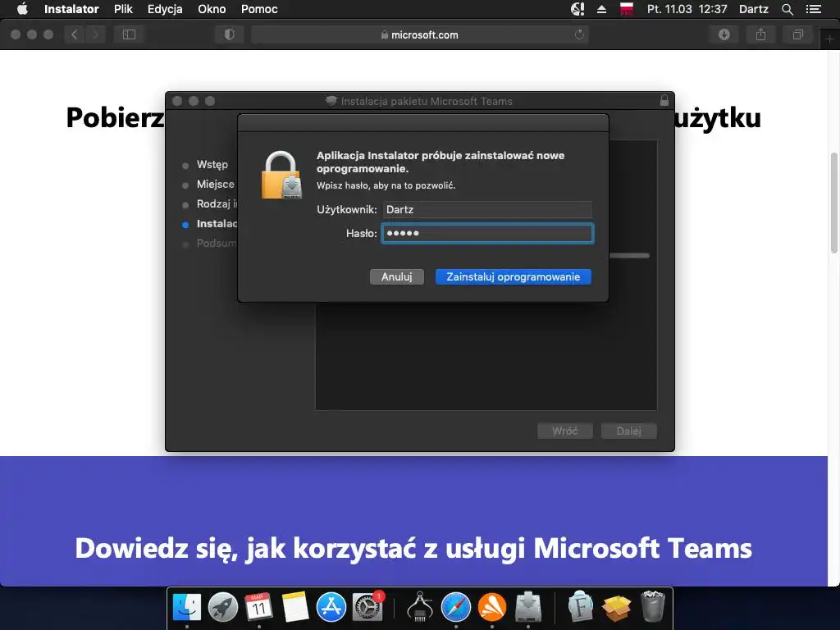
Task: Open System Preferences in the Dock
Action: 367,607
